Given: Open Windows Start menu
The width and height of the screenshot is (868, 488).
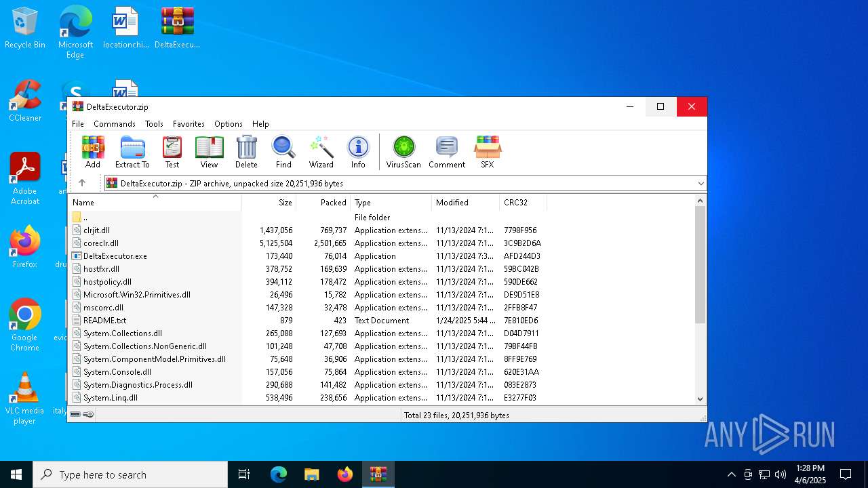Looking at the screenshot, I should pyautogui.click(x=16, y=474).
